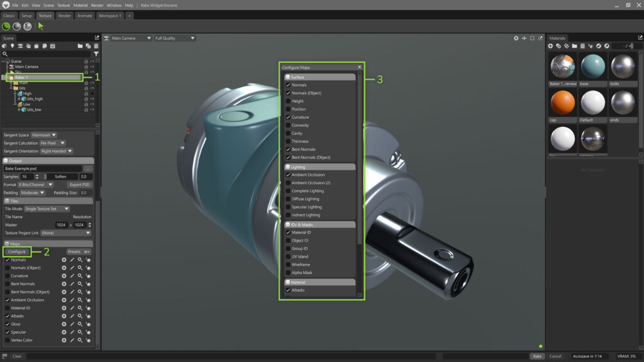Click the add new material plus icon

point(551,46)
